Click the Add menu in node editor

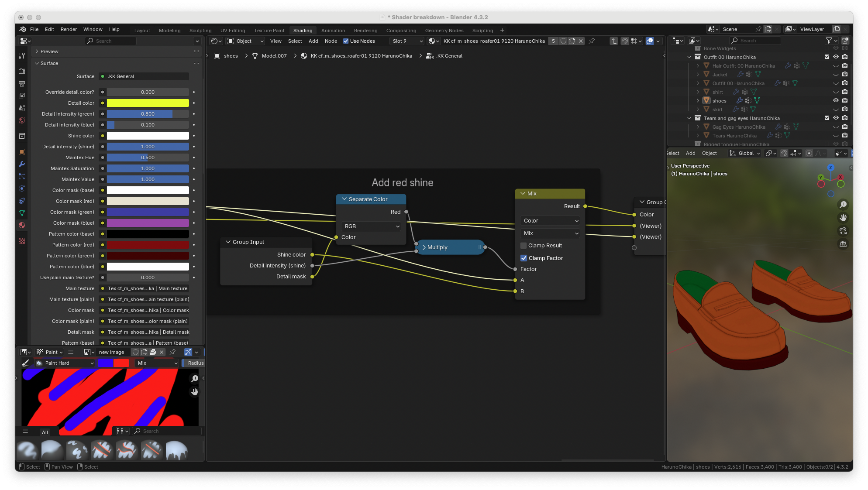pos(313,41)
